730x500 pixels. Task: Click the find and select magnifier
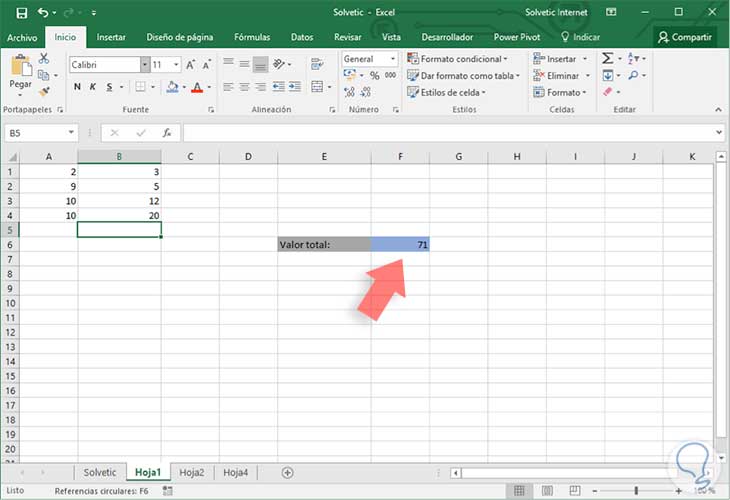coord(633,75)
